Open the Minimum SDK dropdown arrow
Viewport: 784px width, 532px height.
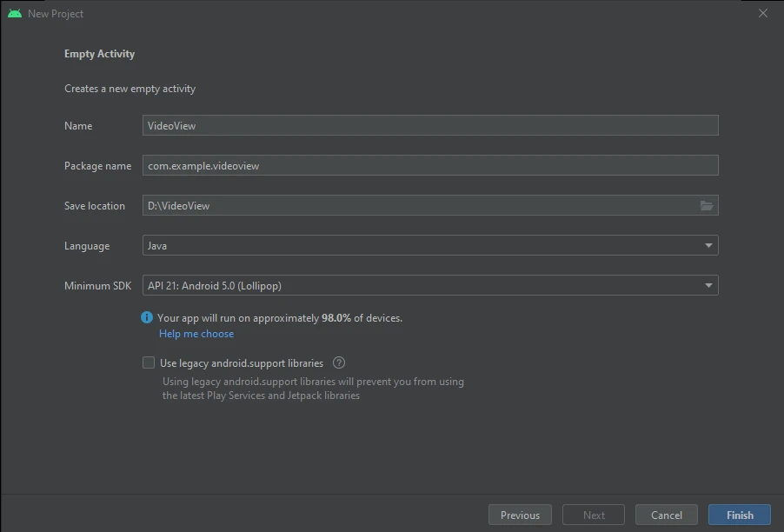(709, 285)
